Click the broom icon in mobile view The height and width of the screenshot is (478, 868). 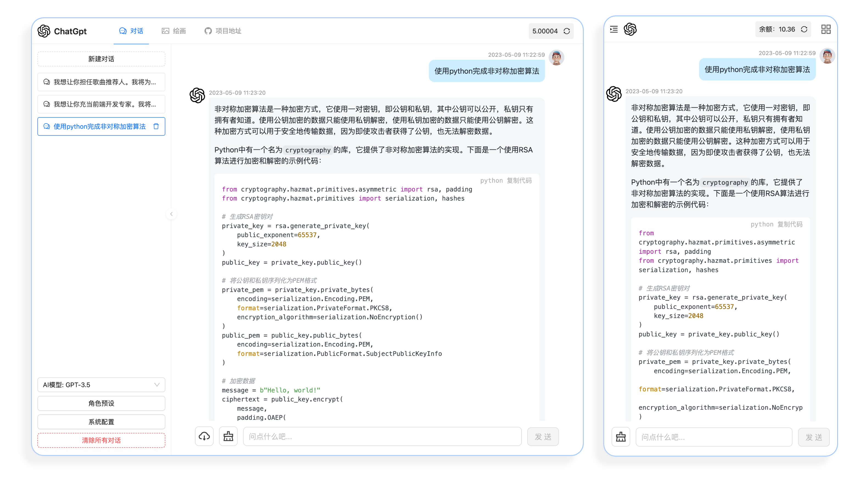[x=621, y=437]
